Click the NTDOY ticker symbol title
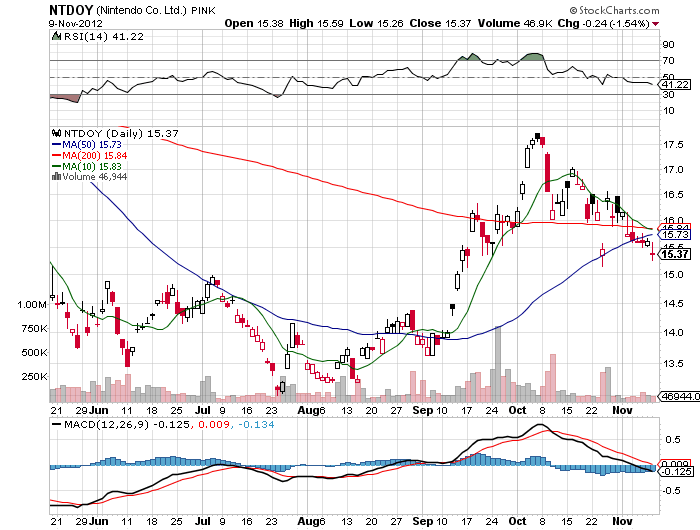 71,10
